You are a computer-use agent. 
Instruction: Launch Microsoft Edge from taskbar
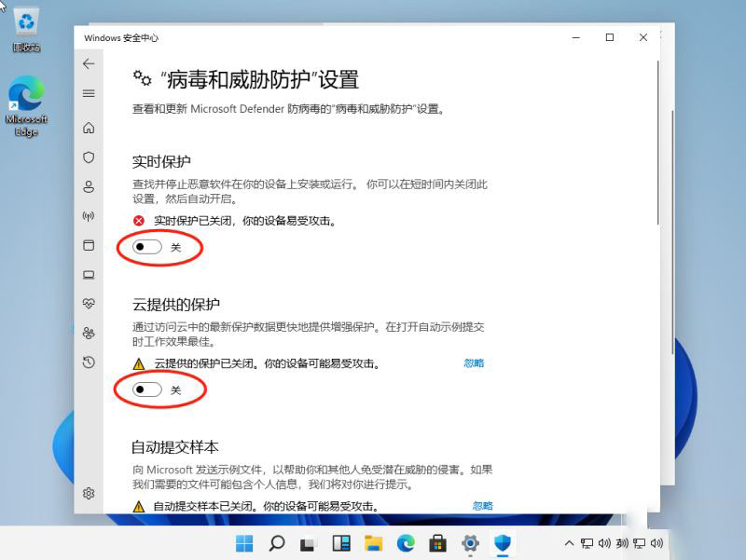(x=406, y=543)
